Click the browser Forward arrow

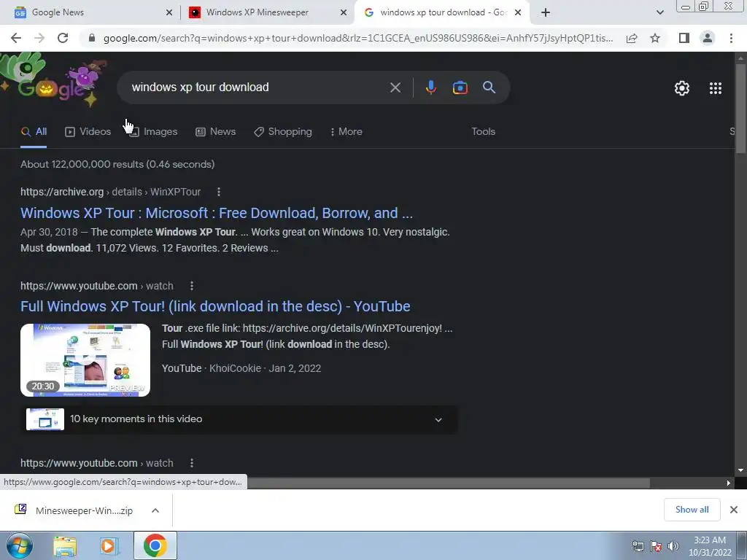click(39, 38)
